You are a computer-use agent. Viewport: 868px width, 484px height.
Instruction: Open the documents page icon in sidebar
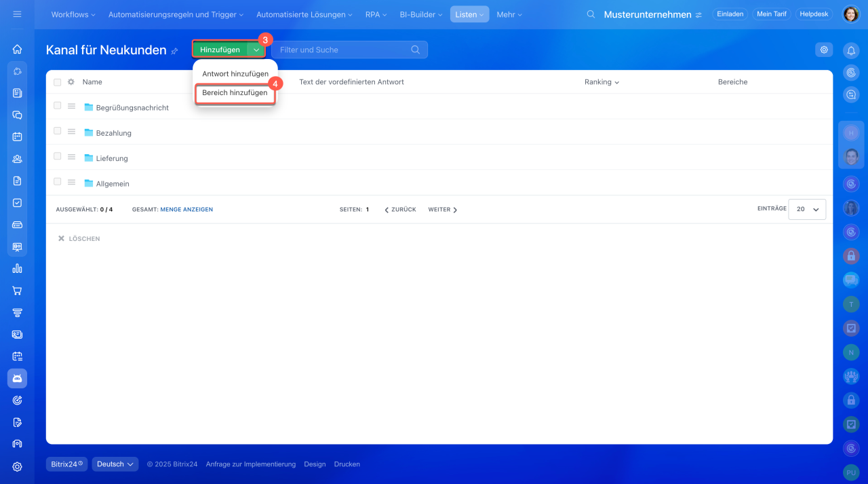pyautogui.click(x=17, y=181)
